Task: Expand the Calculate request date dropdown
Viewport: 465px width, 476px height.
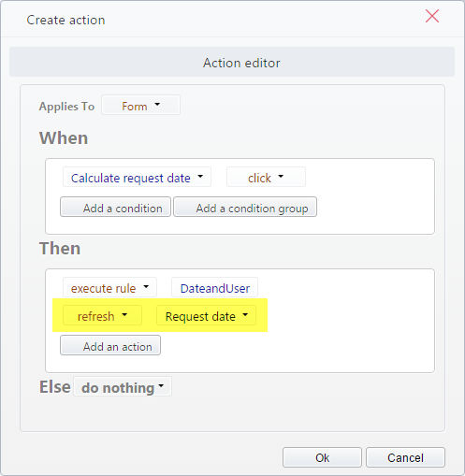Action: tap(137, 177)
